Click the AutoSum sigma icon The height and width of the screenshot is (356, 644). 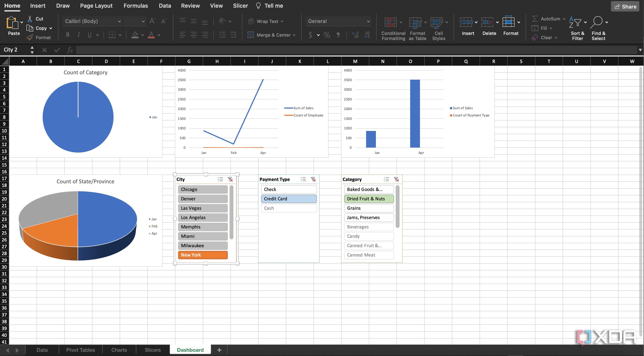point(535,19)
